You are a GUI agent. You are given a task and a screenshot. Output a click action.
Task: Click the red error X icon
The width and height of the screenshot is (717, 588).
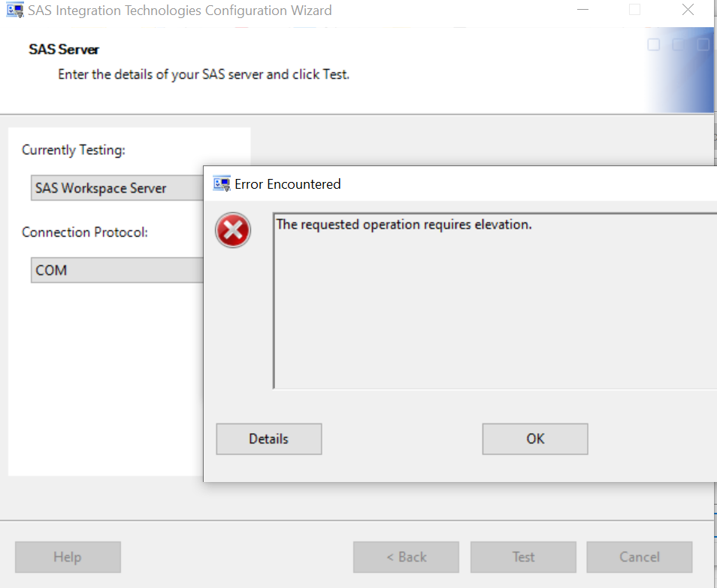pyautogui.click(x=233, y=230)
